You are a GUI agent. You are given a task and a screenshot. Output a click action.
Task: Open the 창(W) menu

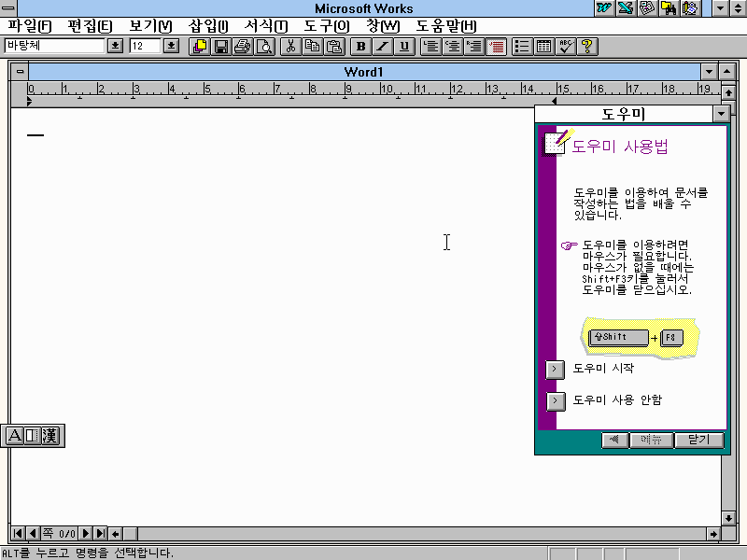(x=383, y=26)
